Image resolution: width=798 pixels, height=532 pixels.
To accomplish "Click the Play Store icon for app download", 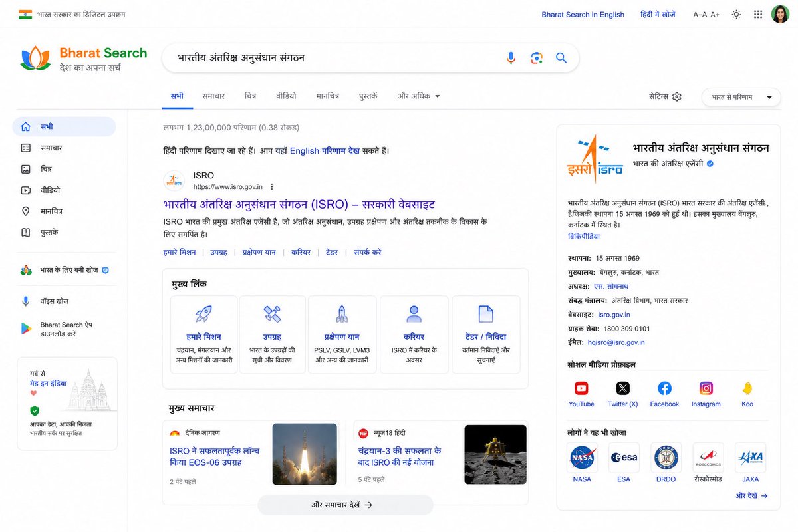I will point(26,329).
